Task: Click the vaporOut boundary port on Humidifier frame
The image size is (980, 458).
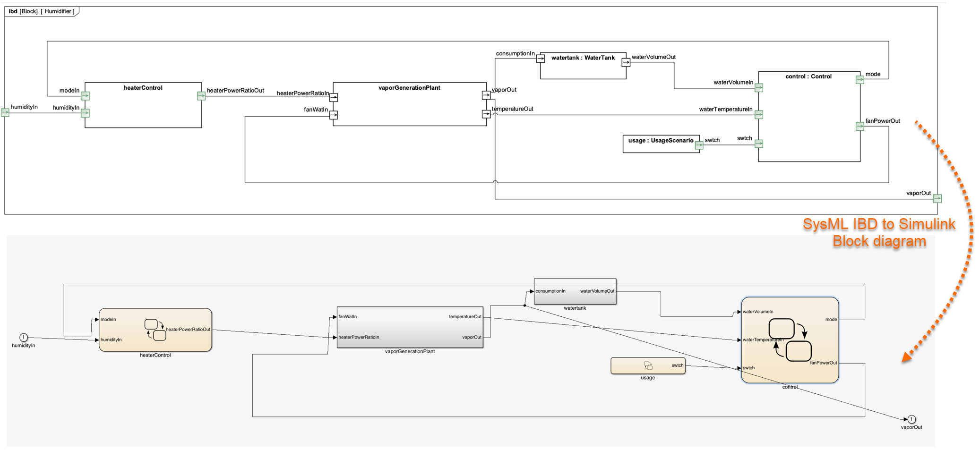Action: pos(937,199)
